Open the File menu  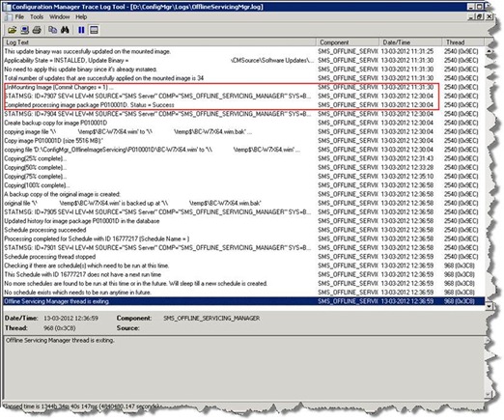point(19,16)
